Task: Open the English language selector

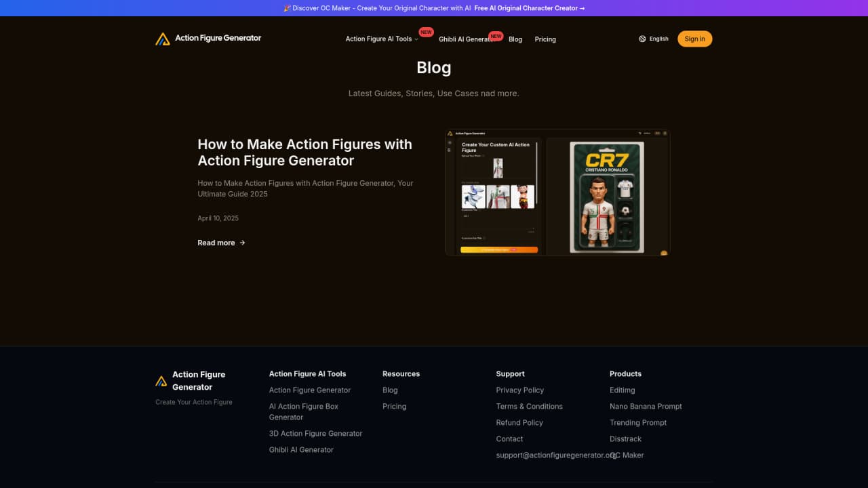Action: click(654, 39)
